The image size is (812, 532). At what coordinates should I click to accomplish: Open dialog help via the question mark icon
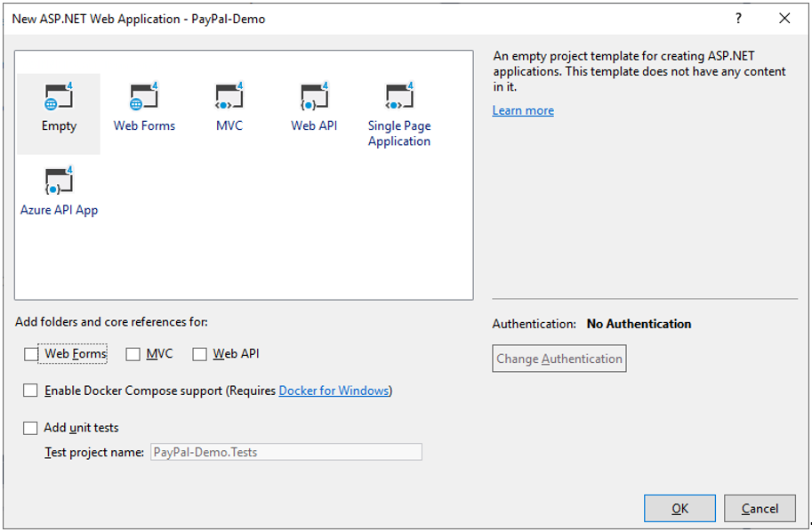tap(738, 19)
